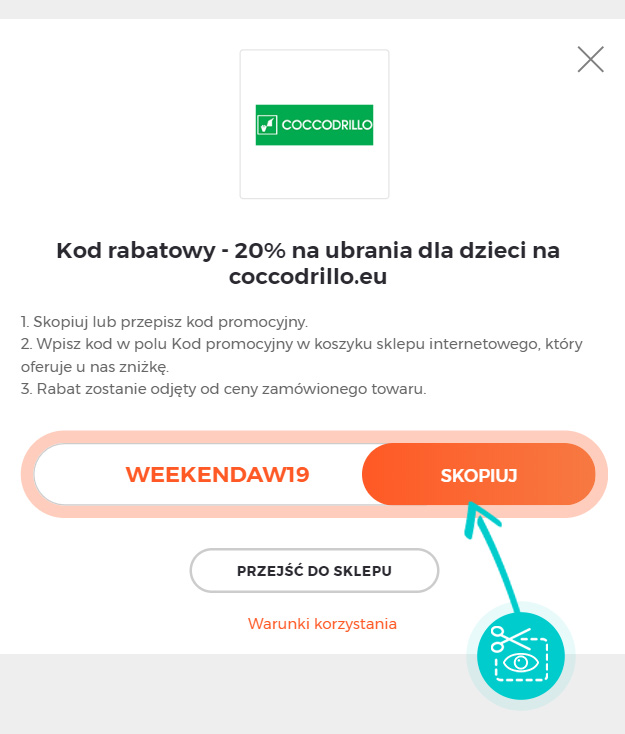Click instruction step 2 about Kod promocyjny field
Viewport: 625px width, 734px height.
point(301,355)
